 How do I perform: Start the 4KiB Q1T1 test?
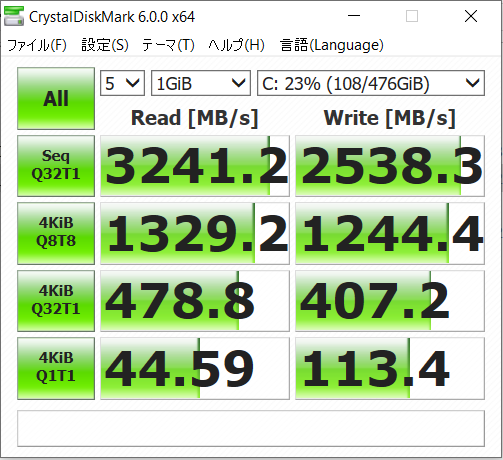(56, 368)
